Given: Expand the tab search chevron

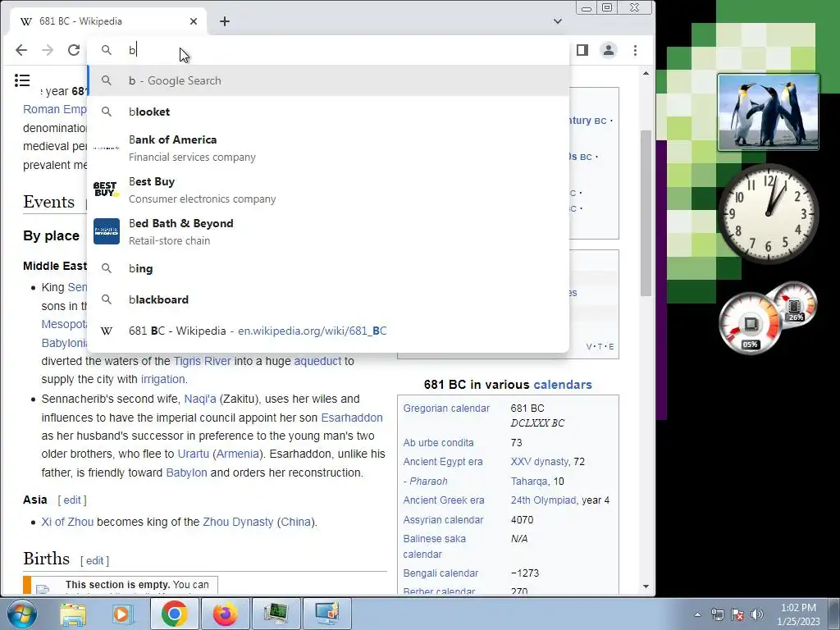Looking at the screenshot, I should coord(558,21).
